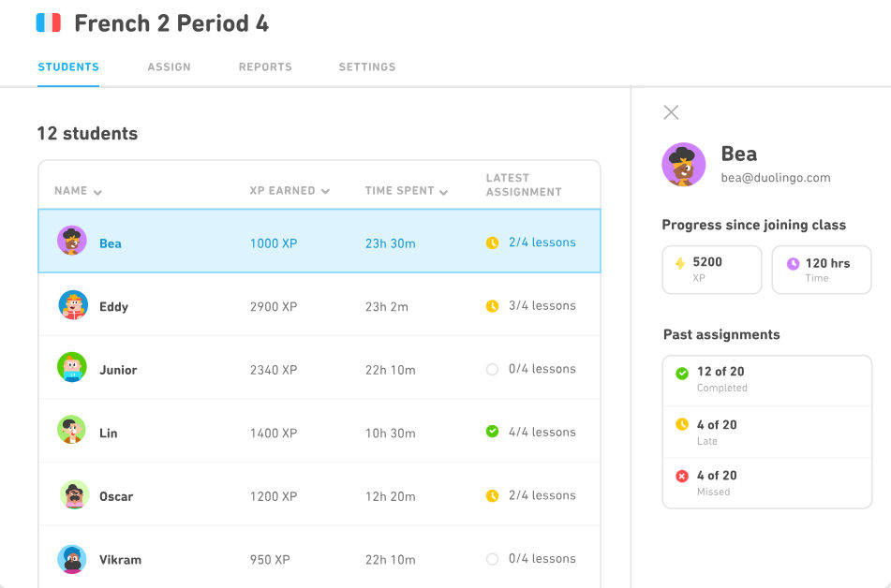Click the red missed assignments icon
The width and height of the screenshot is (891, 588).
pos(682,476)
